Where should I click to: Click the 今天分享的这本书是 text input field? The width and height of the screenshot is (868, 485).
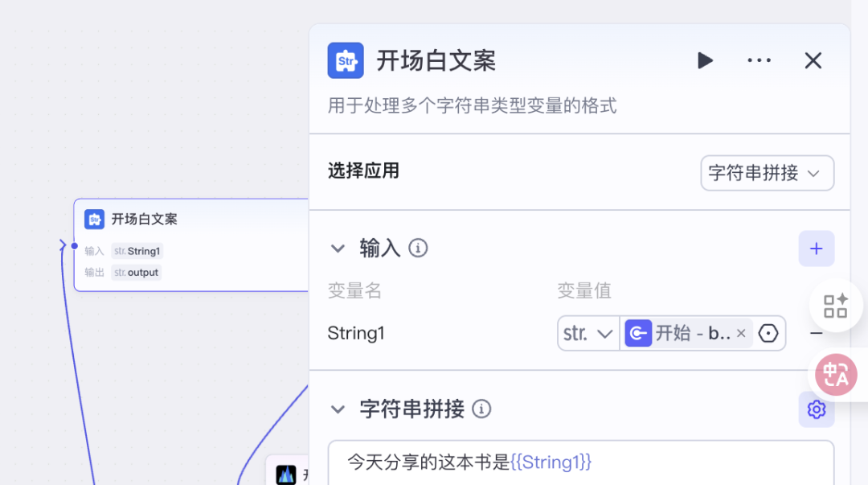579,462
